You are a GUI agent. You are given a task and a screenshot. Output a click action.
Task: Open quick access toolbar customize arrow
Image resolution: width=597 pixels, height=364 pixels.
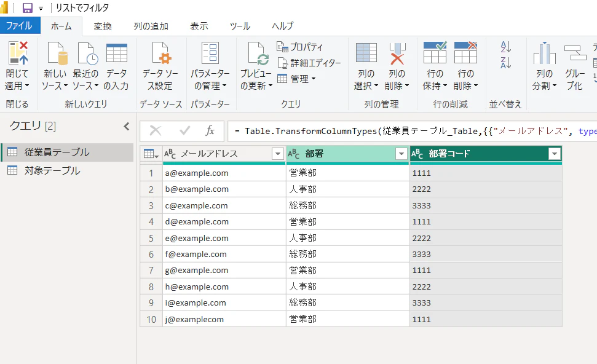pos(41,9)
